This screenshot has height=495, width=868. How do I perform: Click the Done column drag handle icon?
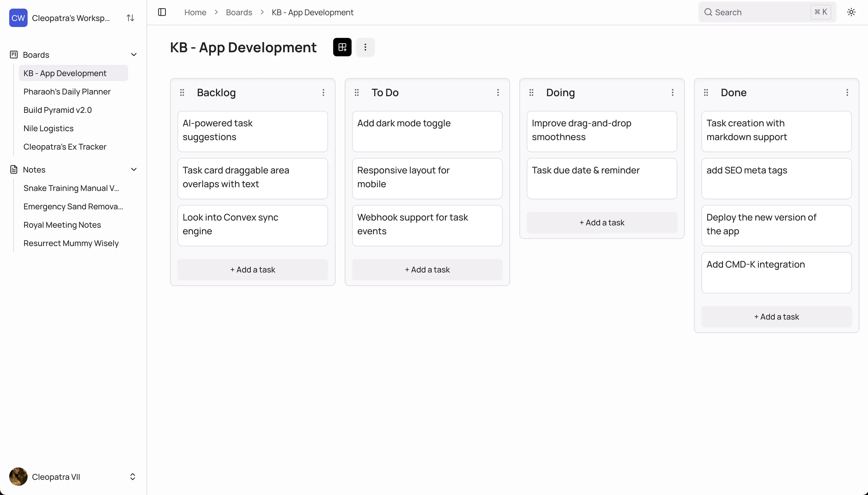[706, 92]
